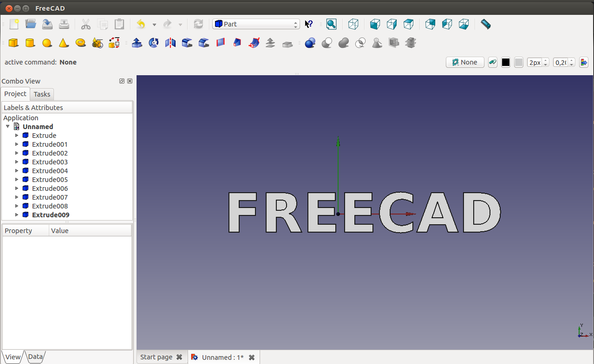The image size is (594, 364).
Task: Open the Measure distance ruler tool
Action: point(485,24)
